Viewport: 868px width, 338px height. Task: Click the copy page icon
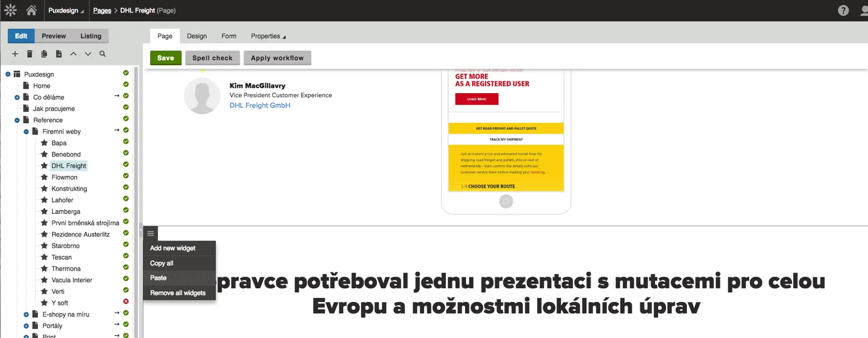(44, 54)
